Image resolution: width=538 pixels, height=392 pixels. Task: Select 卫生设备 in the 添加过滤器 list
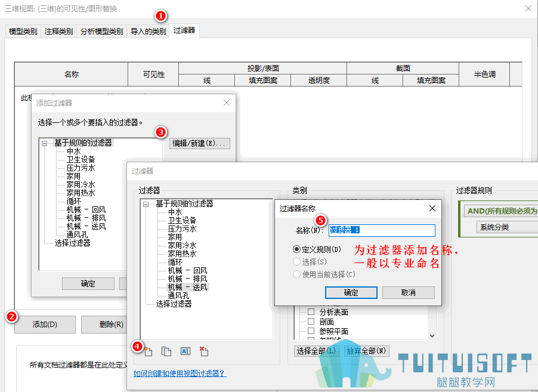point(81,159)
